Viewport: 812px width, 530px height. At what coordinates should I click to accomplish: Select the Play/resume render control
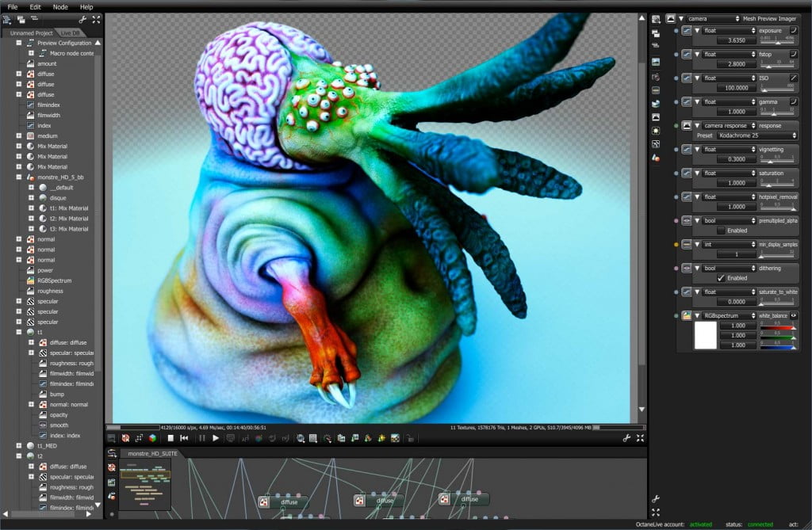click(217, 437)
